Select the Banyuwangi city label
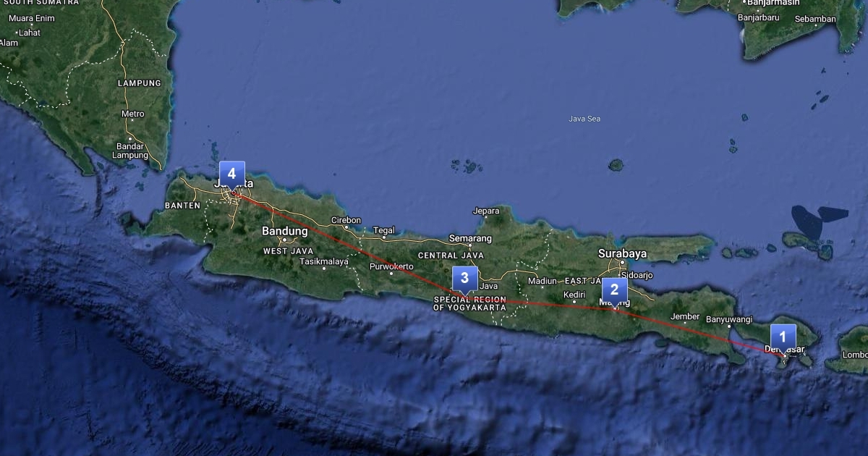Screen dimensions: 868x456 [x=729, y=319]
